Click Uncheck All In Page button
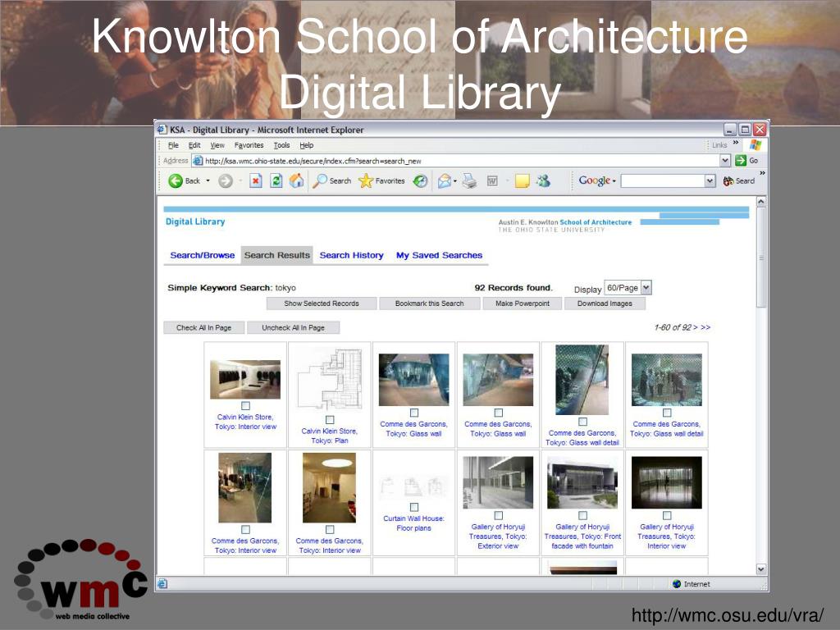Image resolution: width=840 pixels, height=630 pixels. [293, 327]
